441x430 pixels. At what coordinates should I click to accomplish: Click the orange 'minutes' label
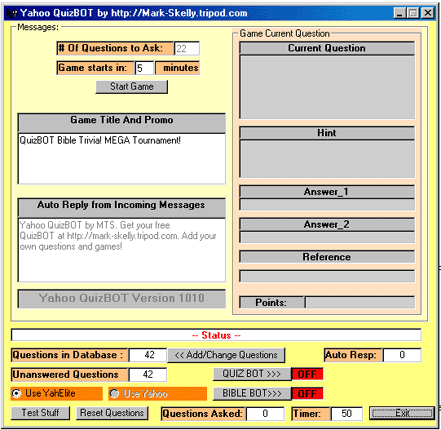[177, 68]
